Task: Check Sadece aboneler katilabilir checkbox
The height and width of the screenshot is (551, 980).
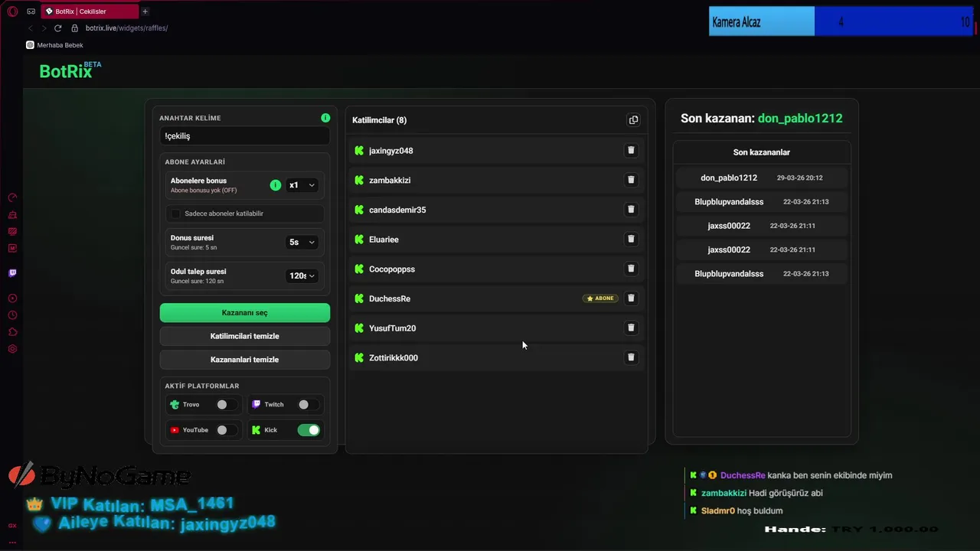Action: [x=176, y=214]
